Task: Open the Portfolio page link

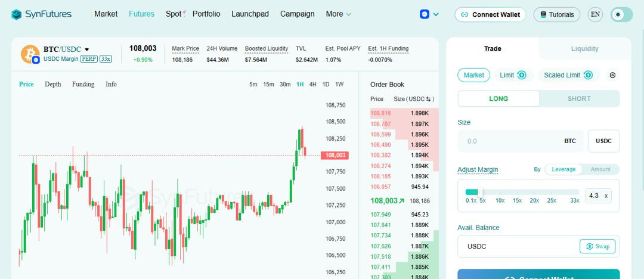Action: [x=206, y=14]
